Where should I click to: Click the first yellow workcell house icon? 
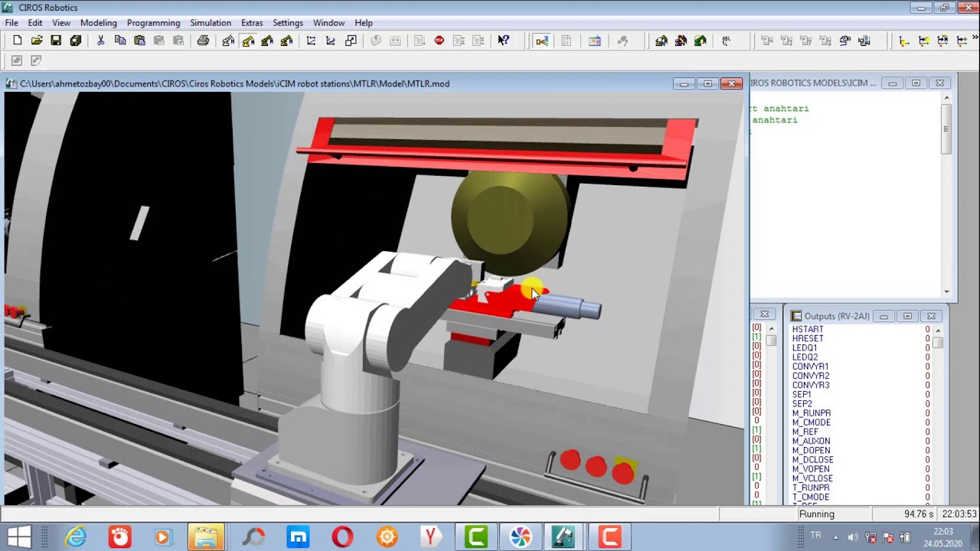[661, 41]
